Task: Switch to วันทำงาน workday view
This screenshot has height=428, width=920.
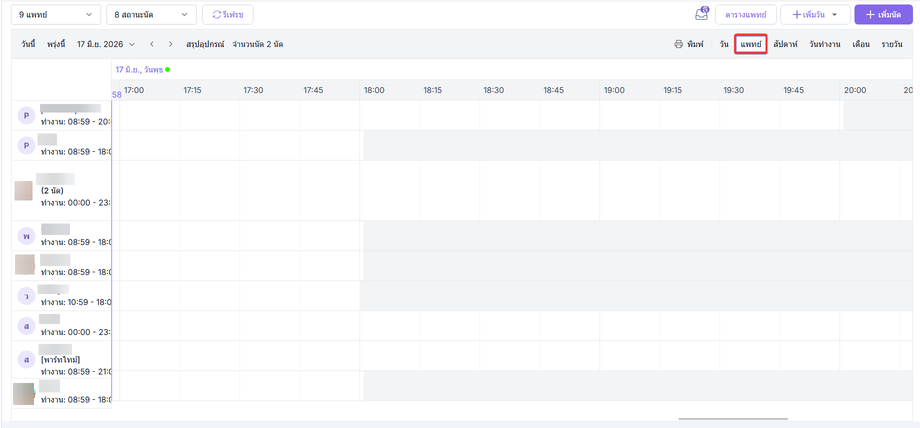Action: (824, 44)
